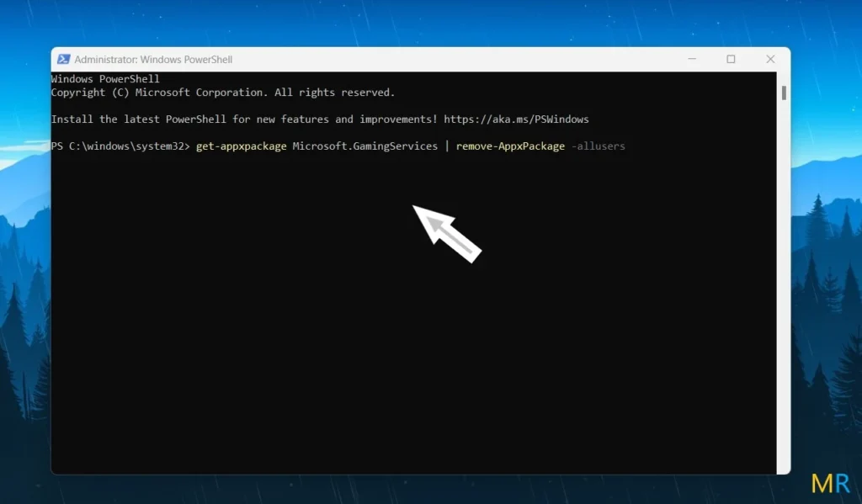Click the 'PS C:\windows\system32>' prompt

tap(120, 146)
